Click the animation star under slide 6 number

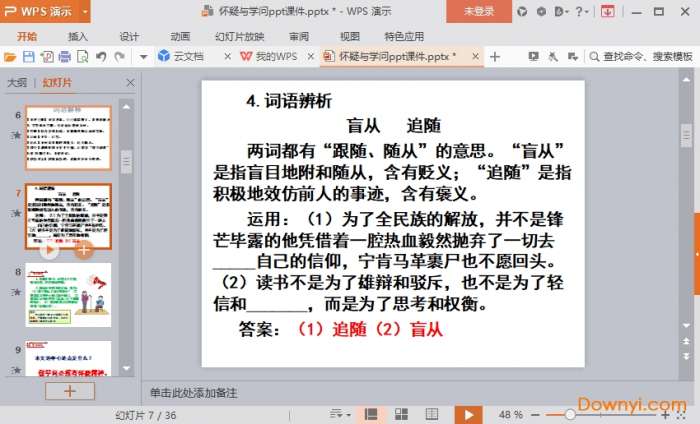(17, 135)
